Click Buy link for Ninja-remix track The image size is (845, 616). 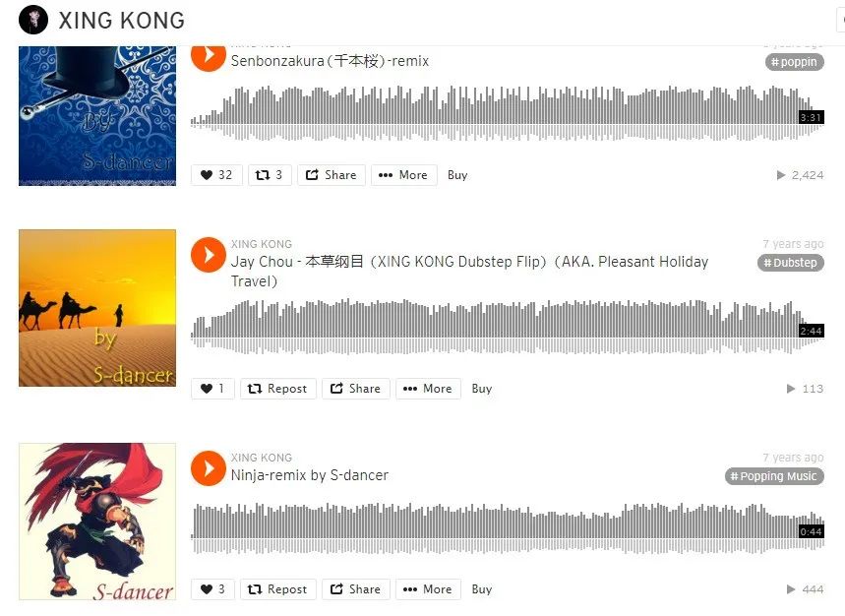tap(482, 589)
